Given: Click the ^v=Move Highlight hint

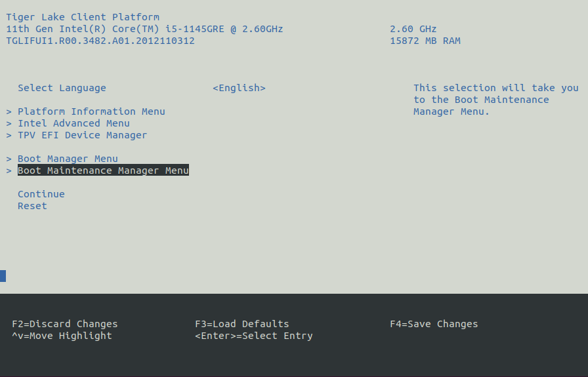Looking at the screenshot, I should pos(62,336).
